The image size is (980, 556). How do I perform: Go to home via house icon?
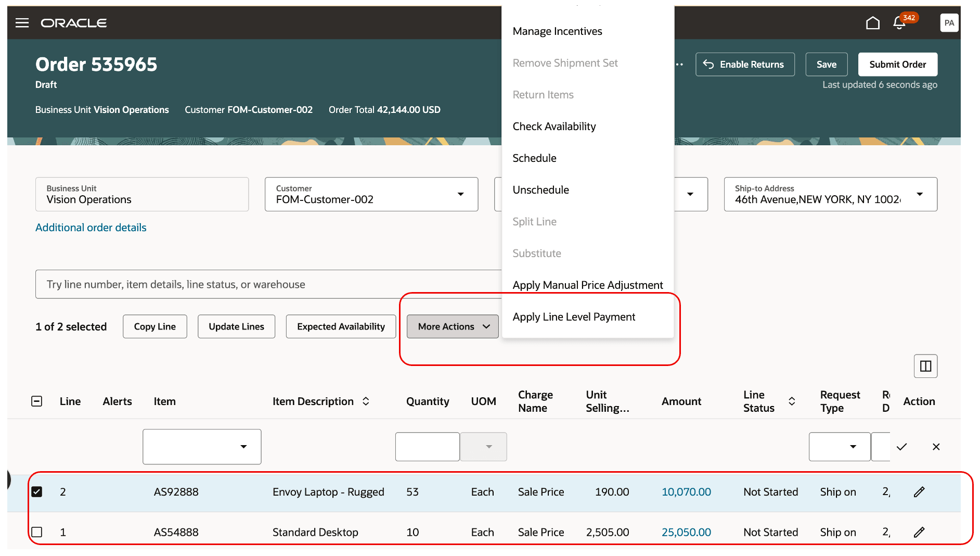point(872,23)
